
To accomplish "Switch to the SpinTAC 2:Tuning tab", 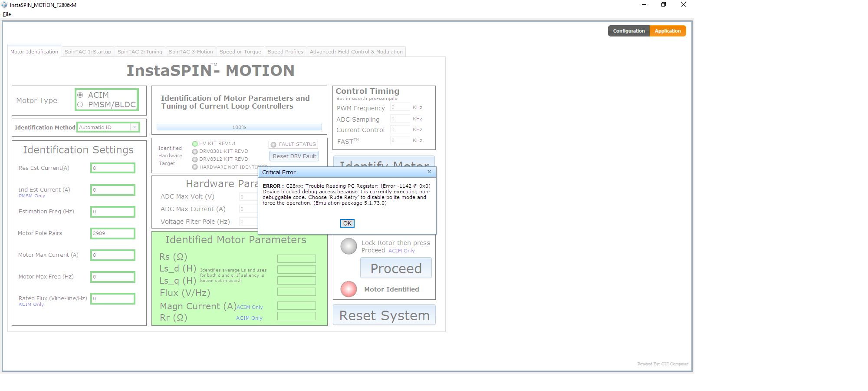I will point(140,52).
